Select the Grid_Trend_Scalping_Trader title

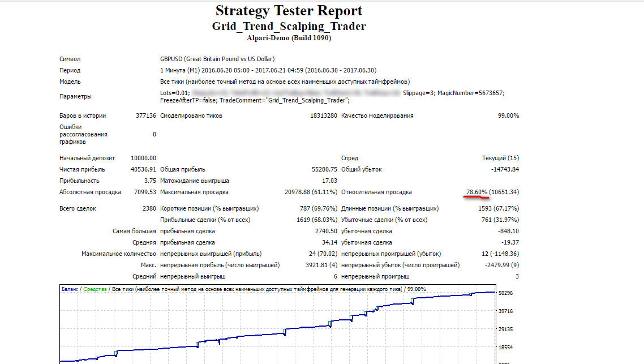[x=289, y=26]
